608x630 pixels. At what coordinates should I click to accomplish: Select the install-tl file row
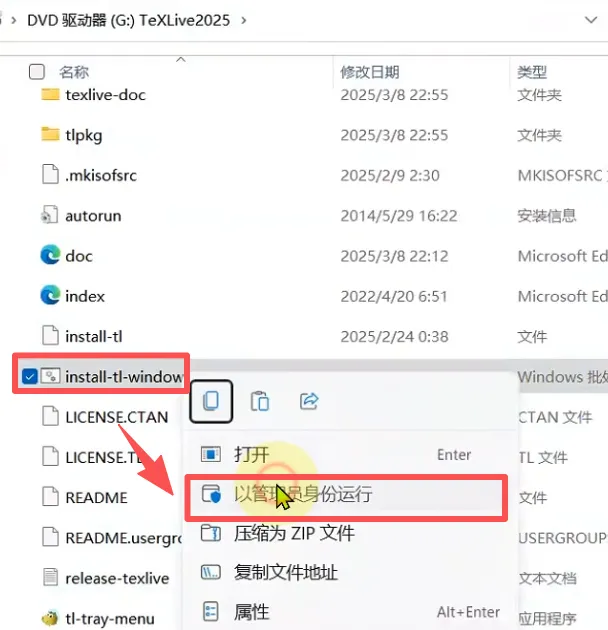click(304, 336)
